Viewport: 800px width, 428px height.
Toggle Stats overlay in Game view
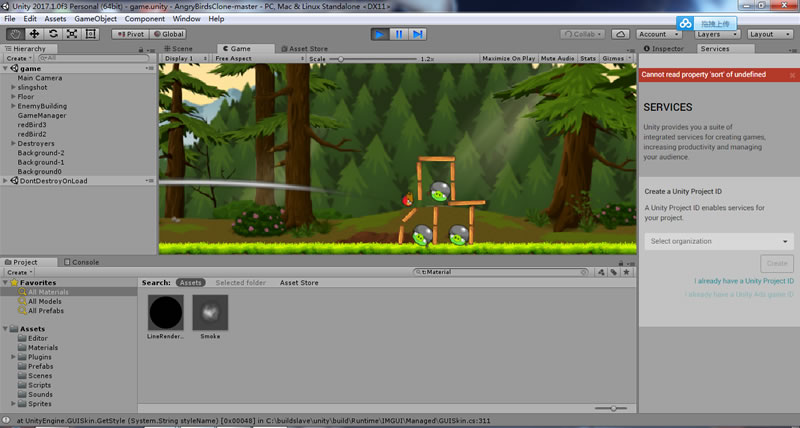[588, 59]
